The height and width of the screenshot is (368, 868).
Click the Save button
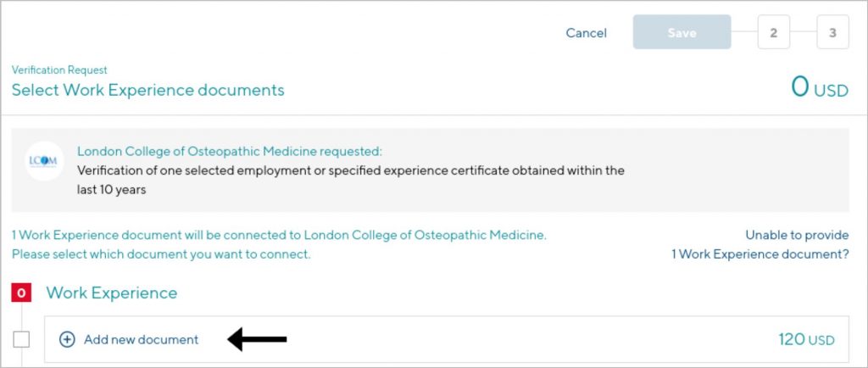pos(682,32)
